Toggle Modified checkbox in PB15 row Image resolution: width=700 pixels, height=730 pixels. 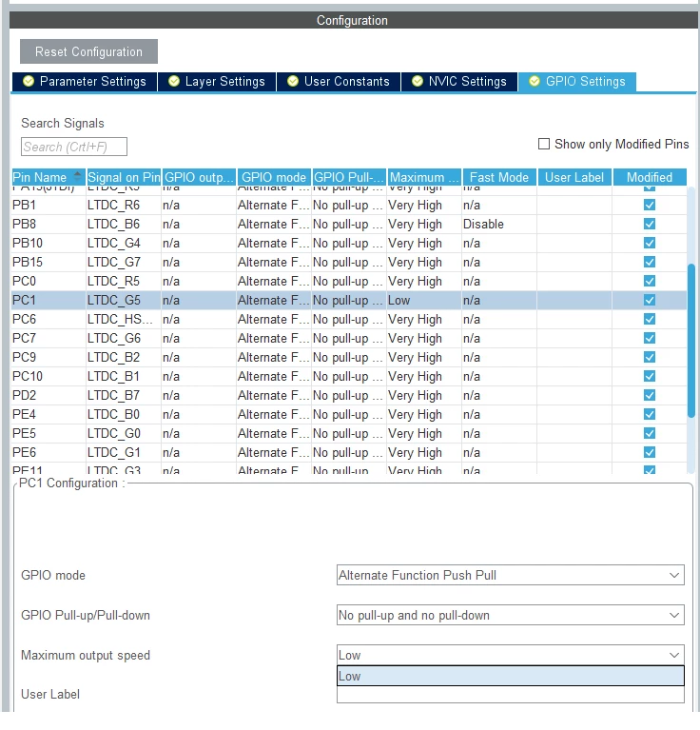pyautogui.click(x=650, y=262)
